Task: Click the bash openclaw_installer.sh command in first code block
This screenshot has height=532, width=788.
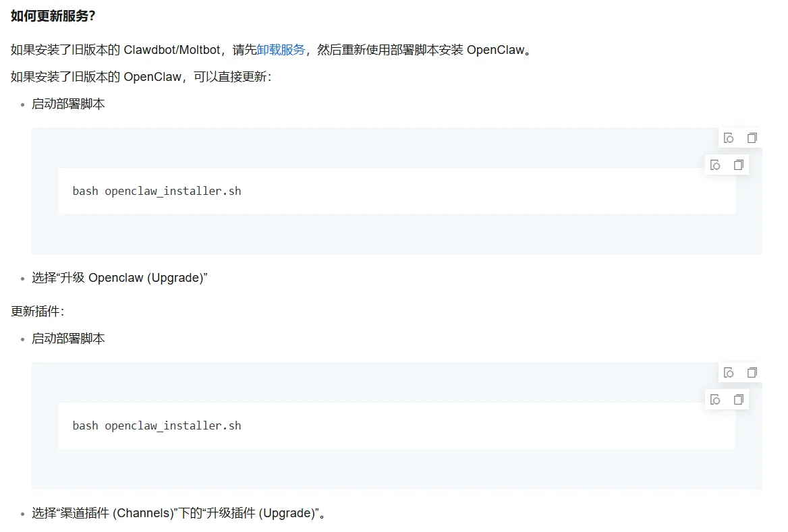Action: click(157, 191)
